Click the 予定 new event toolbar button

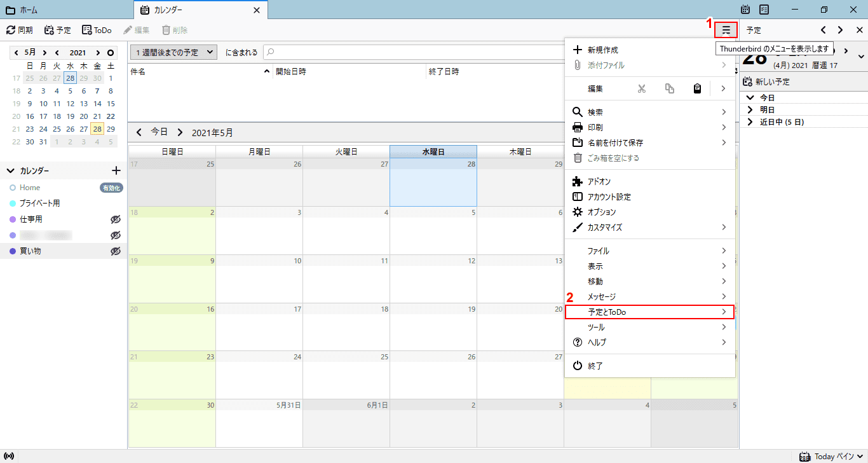click(58, 30)
